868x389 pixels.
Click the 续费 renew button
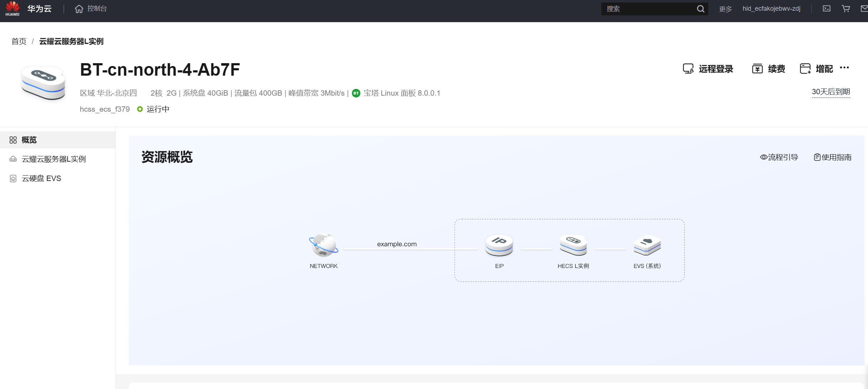(x=769, y=69)
